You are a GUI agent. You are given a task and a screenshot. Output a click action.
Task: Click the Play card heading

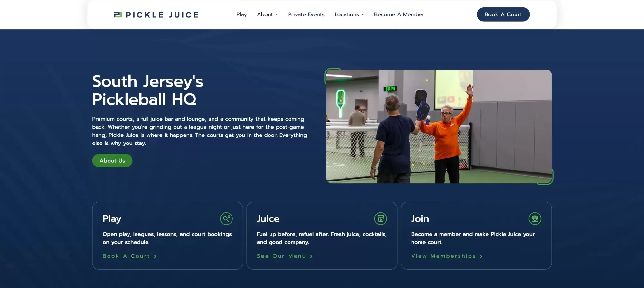(112, 219)
